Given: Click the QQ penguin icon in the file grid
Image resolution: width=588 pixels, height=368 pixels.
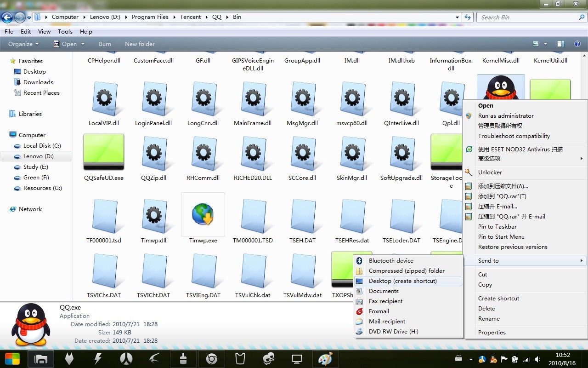Looking at the screenshot, I should click(501, 87).
